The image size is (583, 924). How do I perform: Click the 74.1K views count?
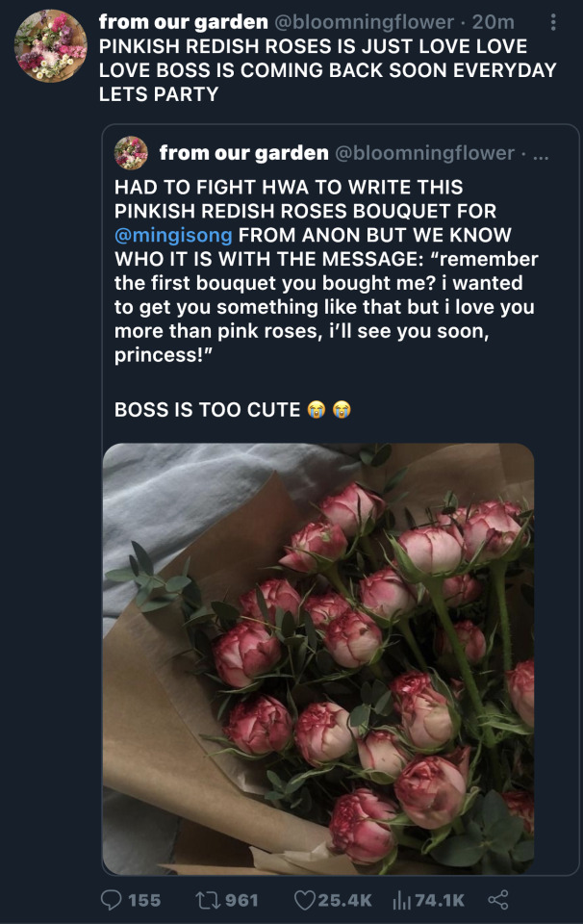(x=440, y=900)
